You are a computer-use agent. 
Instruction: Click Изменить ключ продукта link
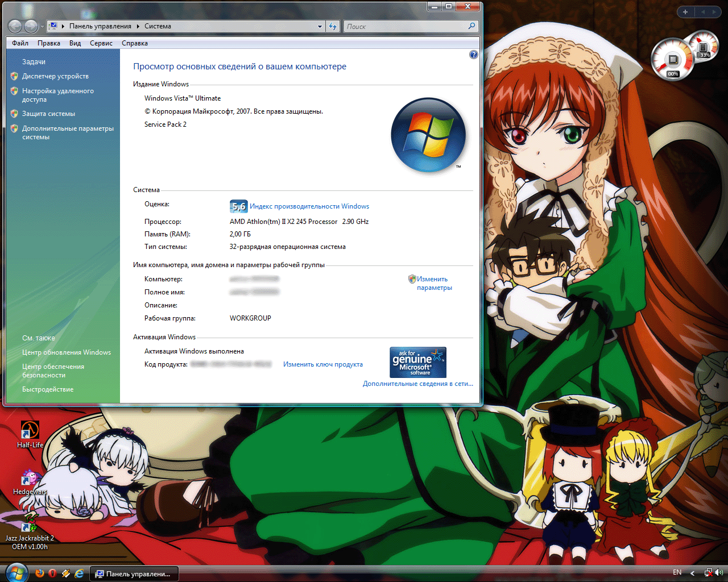[323, 364]
